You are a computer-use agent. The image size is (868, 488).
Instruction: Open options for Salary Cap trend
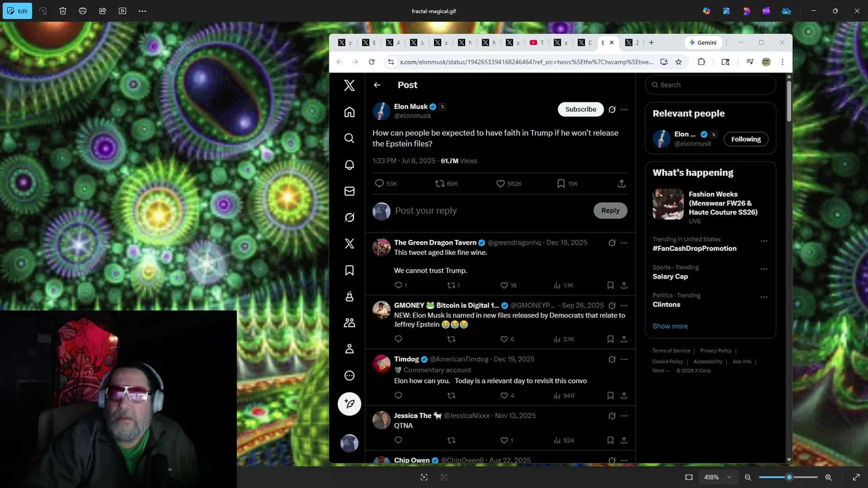764,269
